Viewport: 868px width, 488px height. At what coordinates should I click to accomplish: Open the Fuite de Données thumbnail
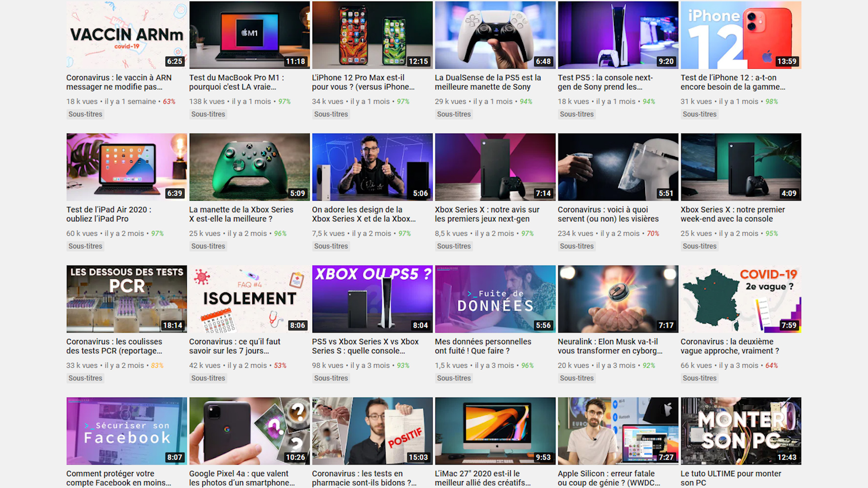495,299
